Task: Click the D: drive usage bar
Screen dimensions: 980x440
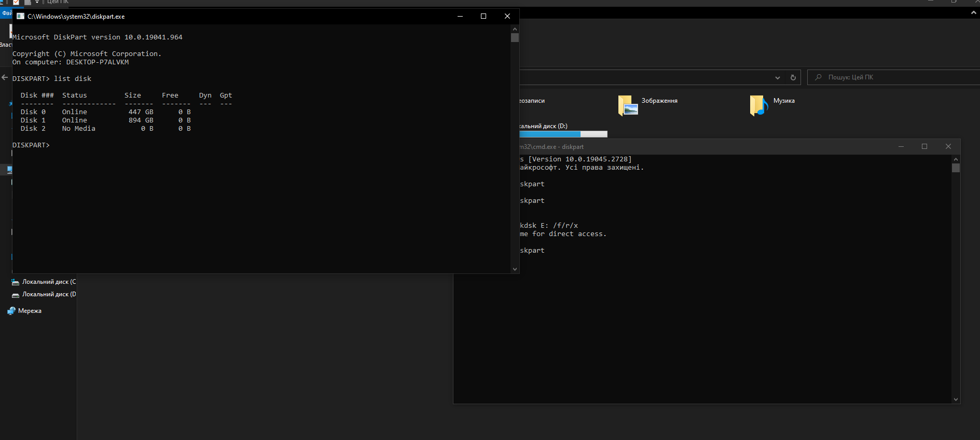Action: 563,134
